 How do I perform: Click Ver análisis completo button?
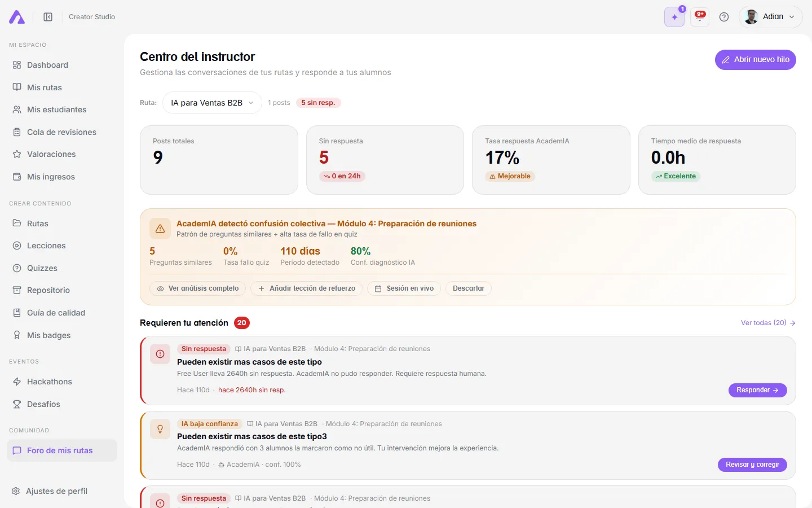(198, 288)
